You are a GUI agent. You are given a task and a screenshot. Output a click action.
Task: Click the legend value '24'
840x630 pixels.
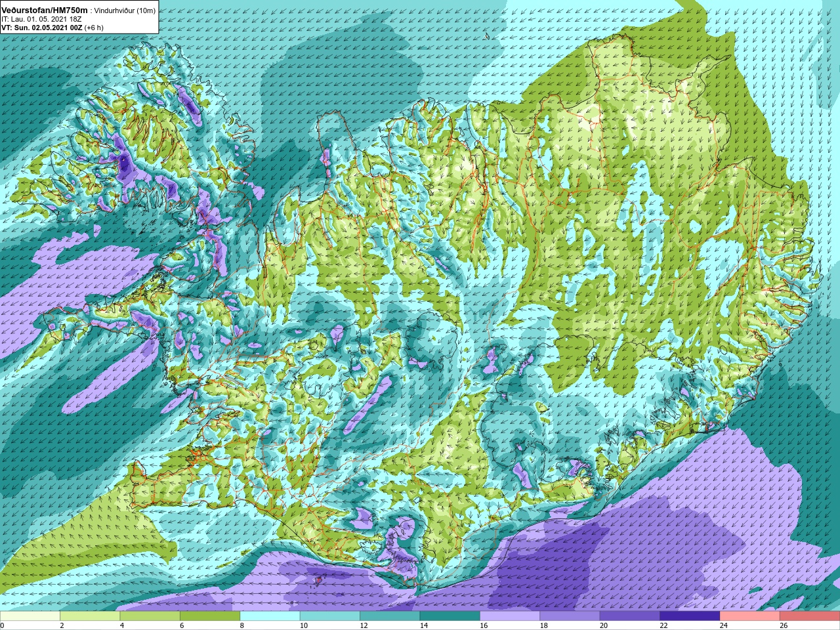[723, 625]
